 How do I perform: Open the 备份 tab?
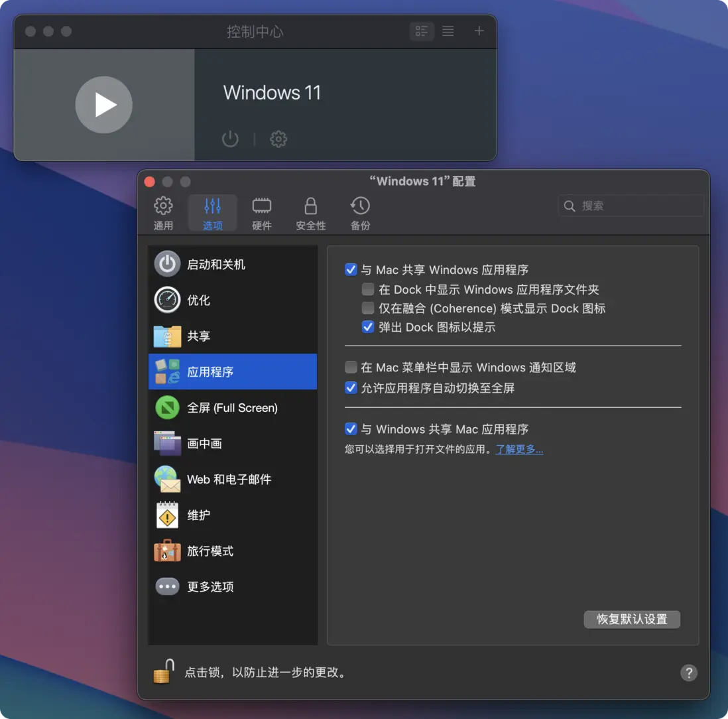point(360,213)
